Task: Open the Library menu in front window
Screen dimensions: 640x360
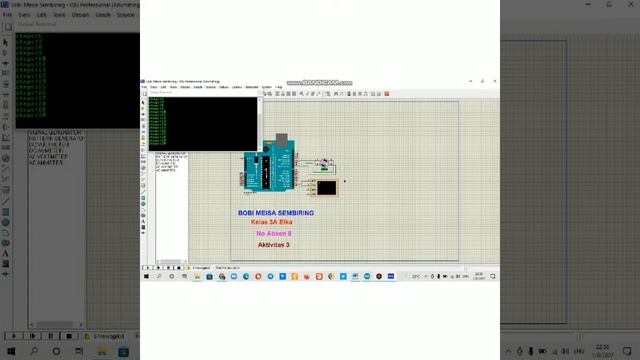Action: 237,87
